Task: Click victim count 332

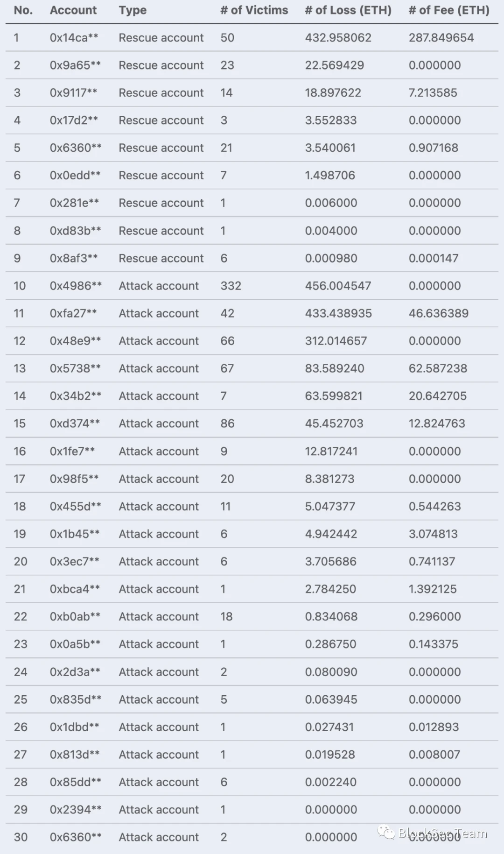Action: (x=231, y=286)
